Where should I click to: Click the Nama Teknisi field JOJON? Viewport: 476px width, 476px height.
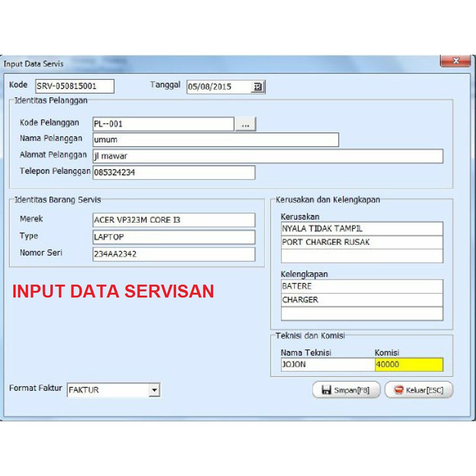tap(327, 365)
